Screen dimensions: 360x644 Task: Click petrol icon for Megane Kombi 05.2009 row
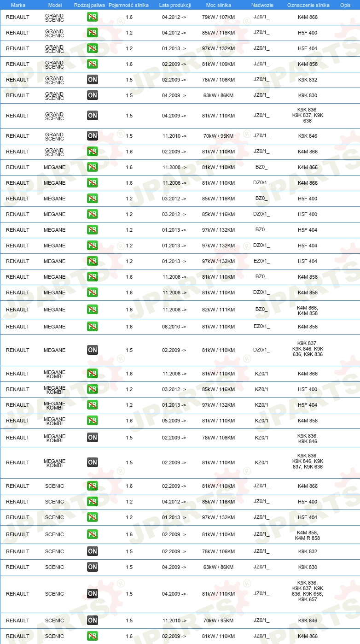coord(92,421)
